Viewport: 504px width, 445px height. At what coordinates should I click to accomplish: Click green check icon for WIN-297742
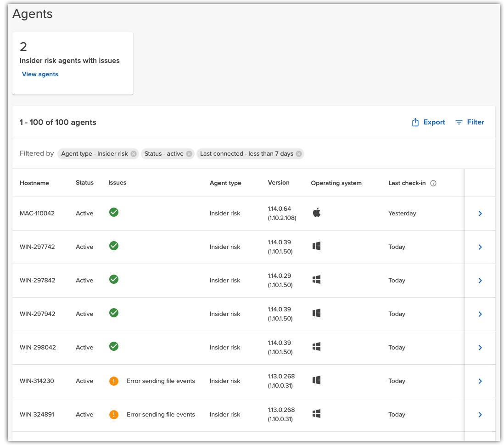114,246
